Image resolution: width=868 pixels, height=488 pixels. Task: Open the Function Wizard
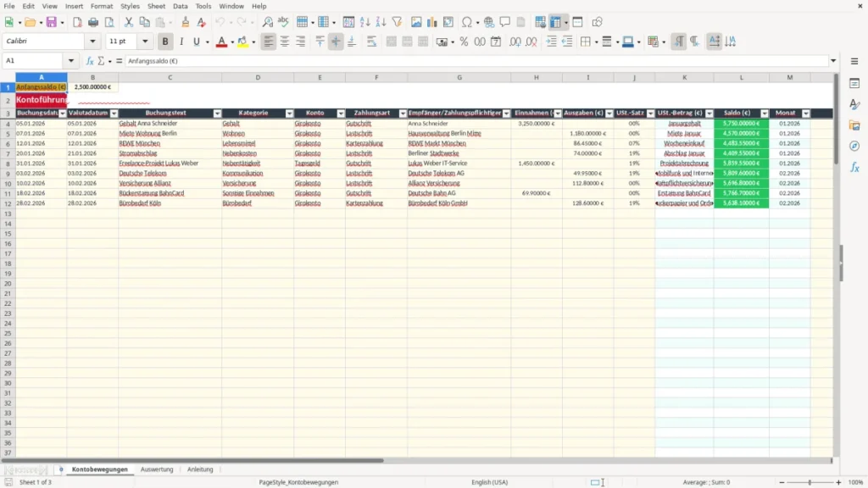coord(90,61)
